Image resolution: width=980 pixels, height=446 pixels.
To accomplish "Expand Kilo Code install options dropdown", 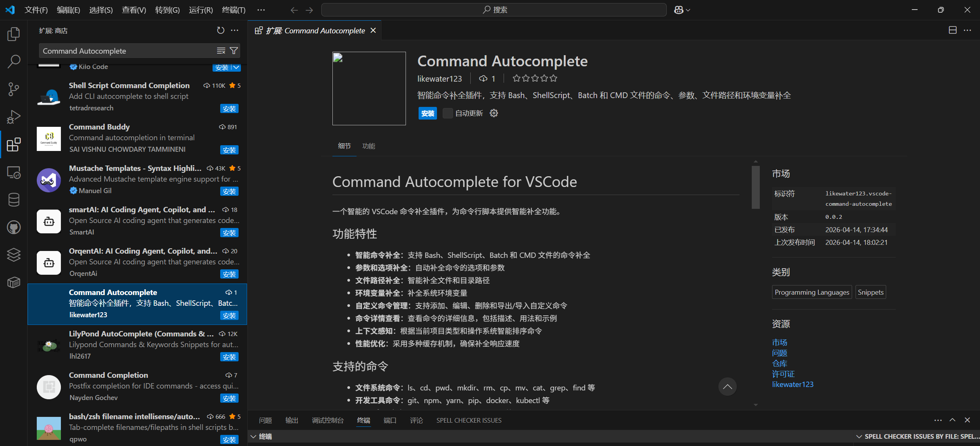I will (237, 67).
